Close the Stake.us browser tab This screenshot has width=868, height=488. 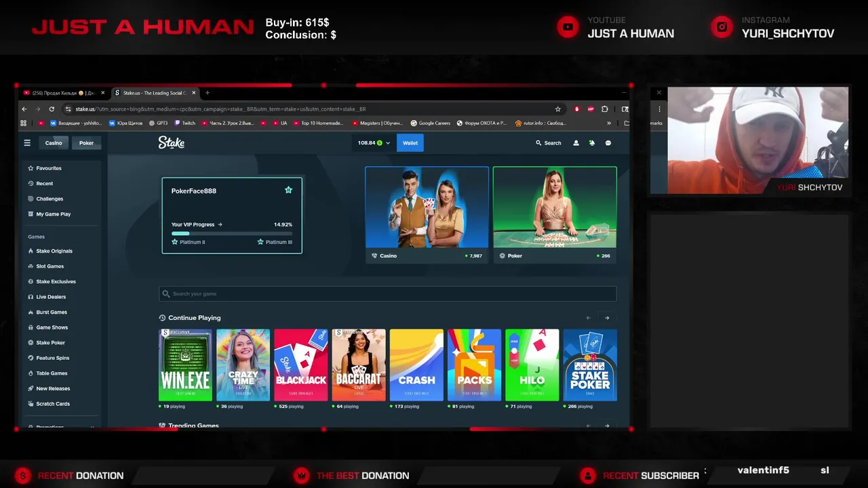pos(194,93)
